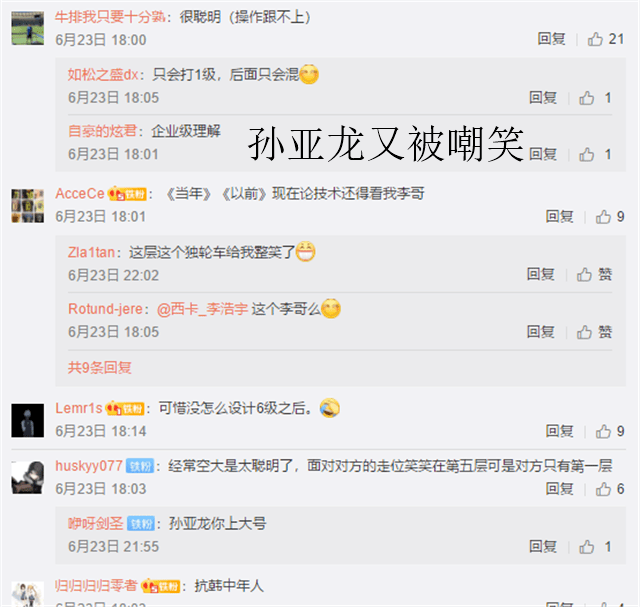The height and width of the screenshot is (607, 640).
Task: Reply to huskyy077's comment
Action: tap(560, 489)
